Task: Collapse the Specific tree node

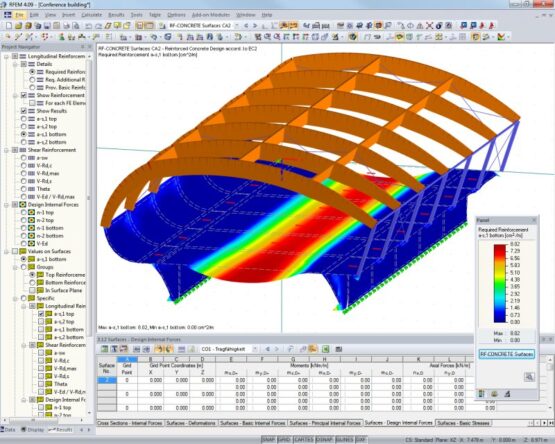Action: click(15, 298)
